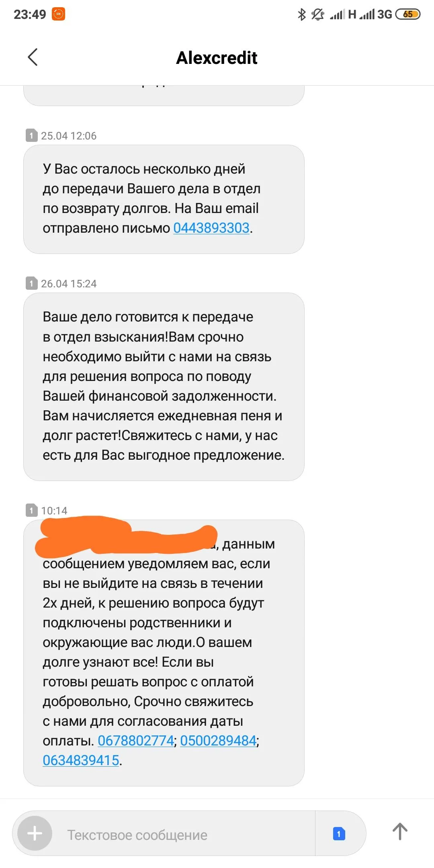
Task: Select the message from 26.04 15:24
Action: pyautogui.click(x=164, y=386)
